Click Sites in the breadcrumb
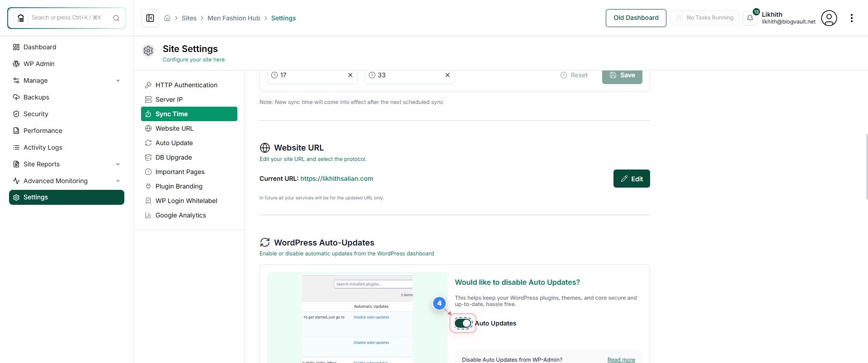Image resolution: width=868 pixels, height=363 pixels. (x=189, y=18)
